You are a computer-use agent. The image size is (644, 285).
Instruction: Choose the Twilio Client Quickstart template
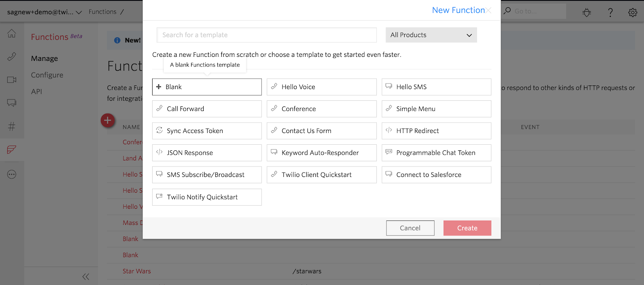[322, 175]
